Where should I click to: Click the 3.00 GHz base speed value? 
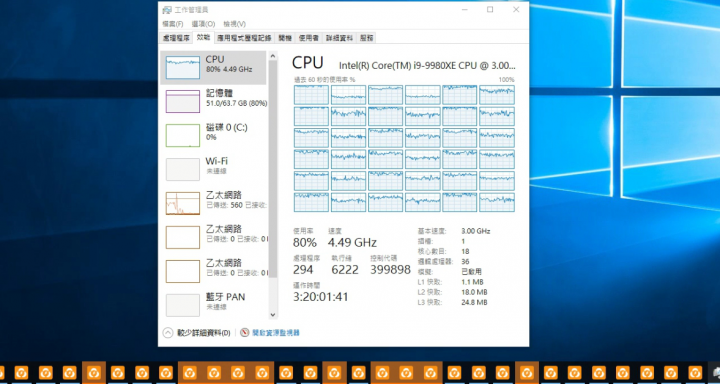tap(476, 231)
